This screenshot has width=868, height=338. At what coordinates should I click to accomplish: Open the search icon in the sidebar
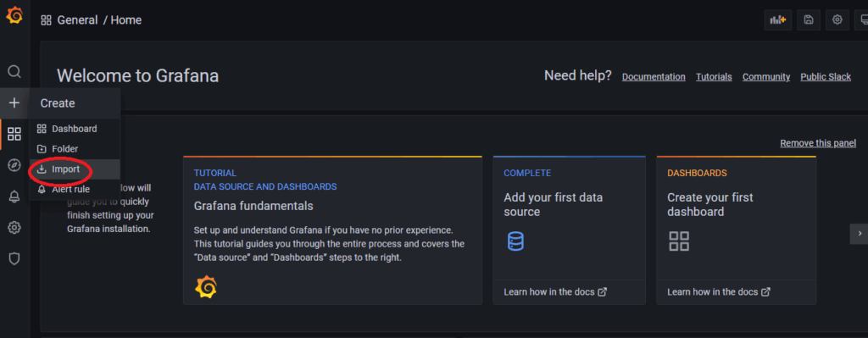pyautogui.click(x=14, y=72)
